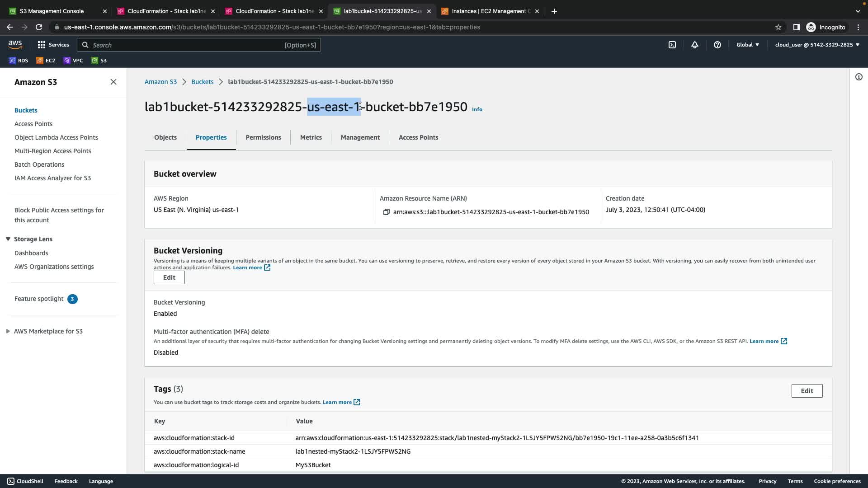Open the Services grid menu
Viewport: 868px width, 488px height.
coord(53,45)
